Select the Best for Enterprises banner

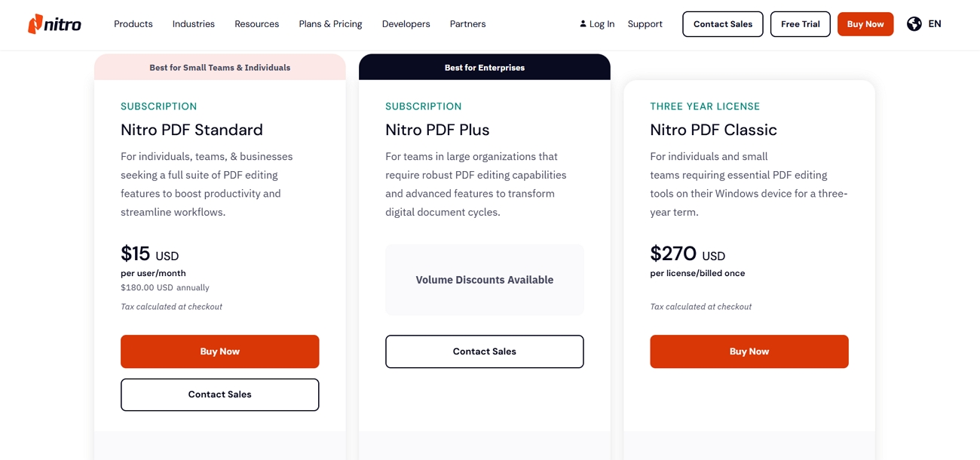tap(485, 67)
